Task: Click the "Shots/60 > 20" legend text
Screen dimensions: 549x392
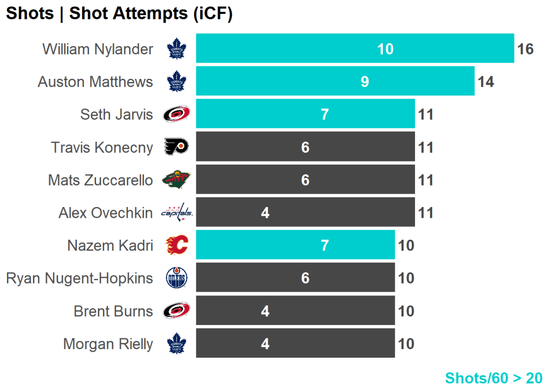Action: (x=494, y=378)
